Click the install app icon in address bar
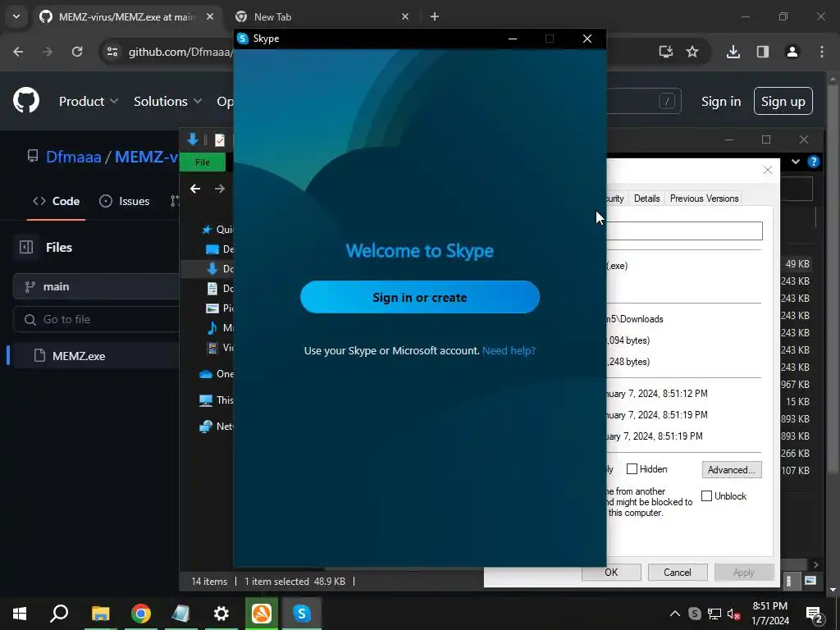 click(x=665, y=52)
